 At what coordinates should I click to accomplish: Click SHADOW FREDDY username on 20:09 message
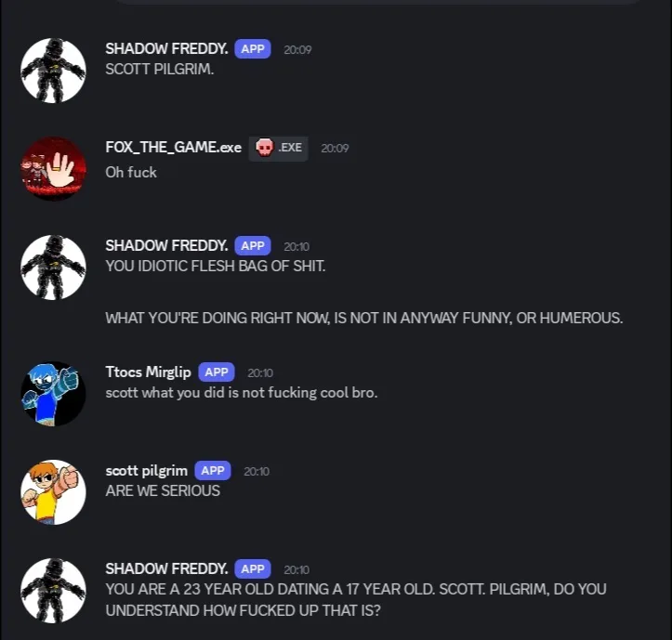(x=166, y=49)
